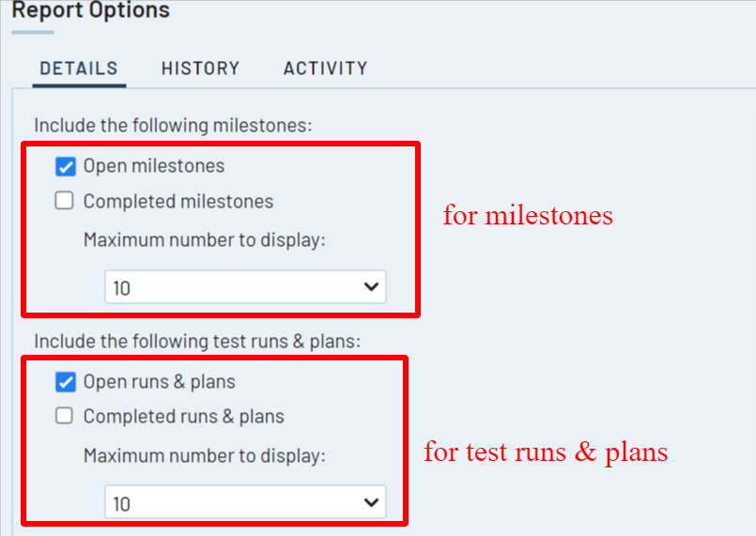Disable the Open runs & plans checkbox
The width and height of the screenshot is (756, 536).
65,382
